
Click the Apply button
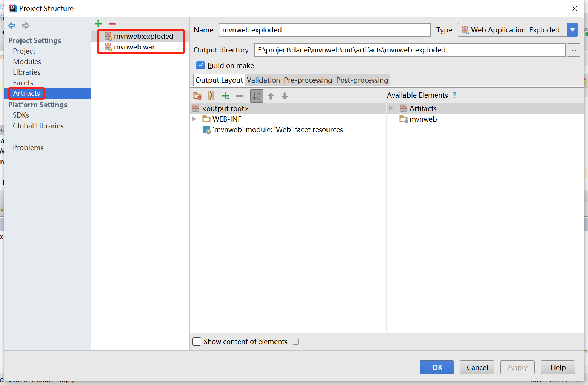[x=517, y=367]
